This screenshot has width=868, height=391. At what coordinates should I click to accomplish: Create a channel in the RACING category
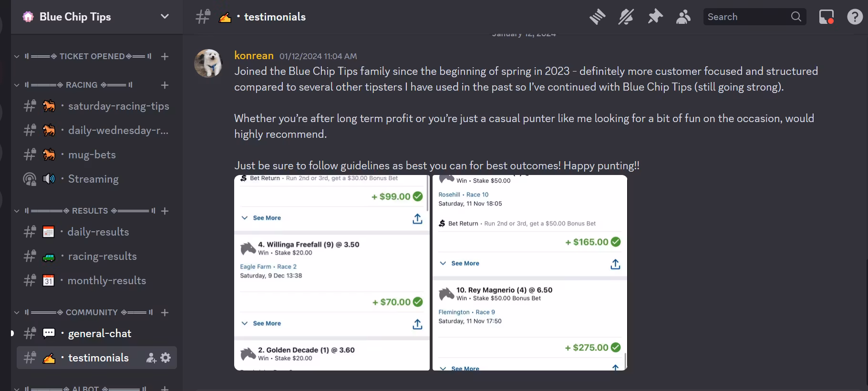point(165,85)
